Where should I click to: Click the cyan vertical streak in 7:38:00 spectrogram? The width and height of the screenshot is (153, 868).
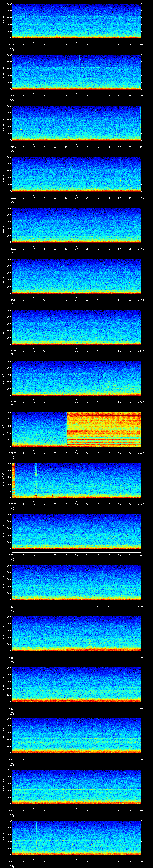click(36, 480)
